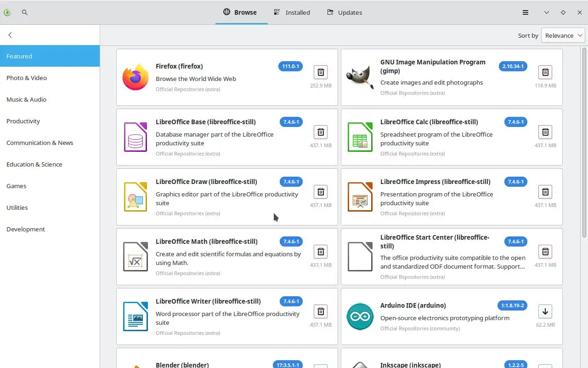The height and width of the screenshot is (368, 588).
Task: Remove LibreOffice Writer via trash icon
Action: point(321,311)
